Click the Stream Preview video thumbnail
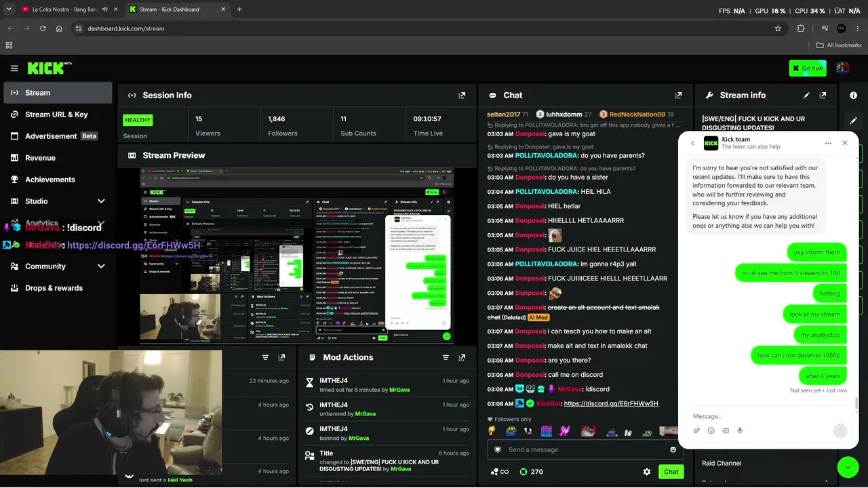This screenshot has height=488, width=868. 297,256
